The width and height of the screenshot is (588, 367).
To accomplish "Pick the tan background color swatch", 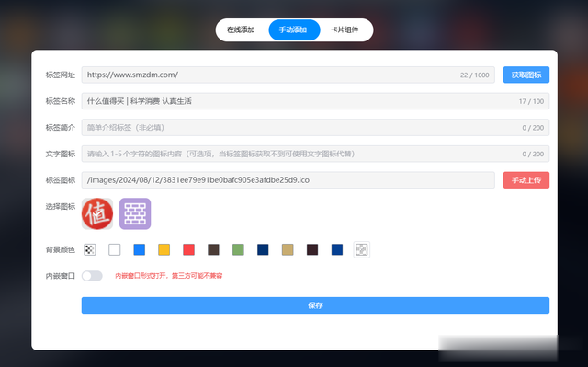I will click(x=288, y=249).
